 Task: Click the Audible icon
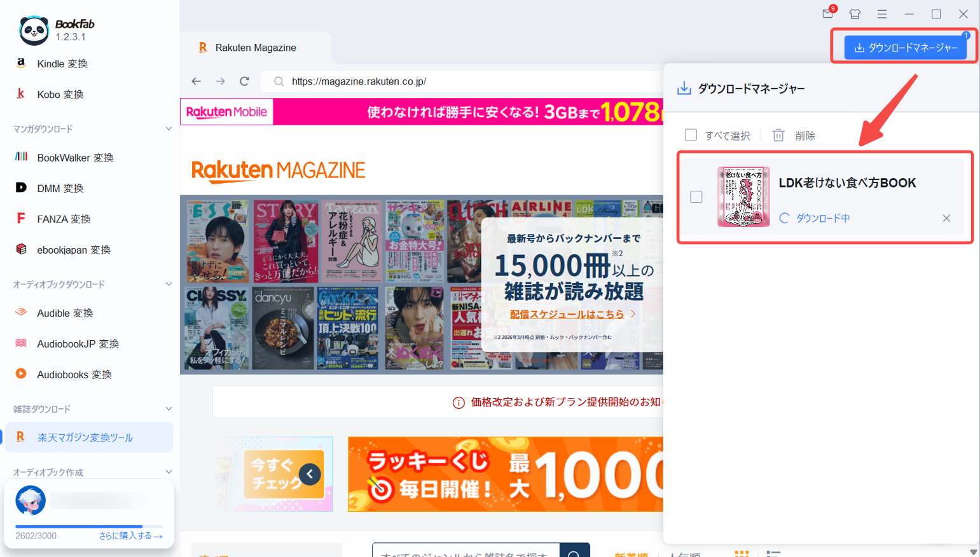point(21,312)
